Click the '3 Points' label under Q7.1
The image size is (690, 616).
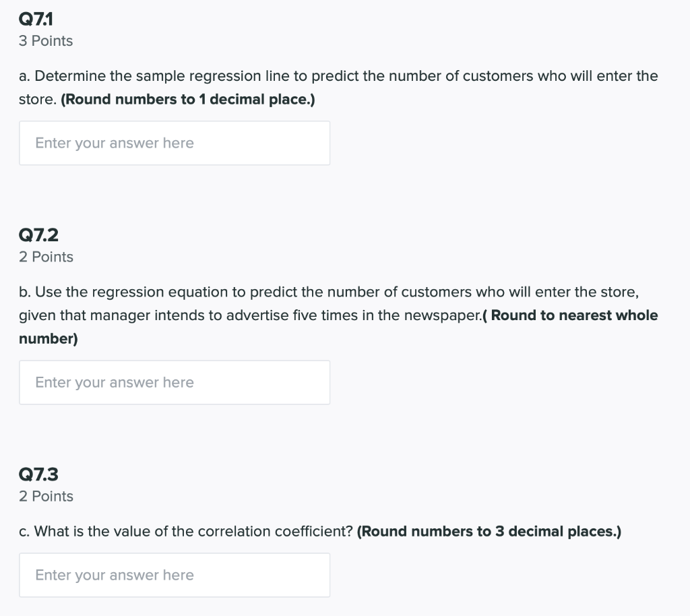point(46,41)
